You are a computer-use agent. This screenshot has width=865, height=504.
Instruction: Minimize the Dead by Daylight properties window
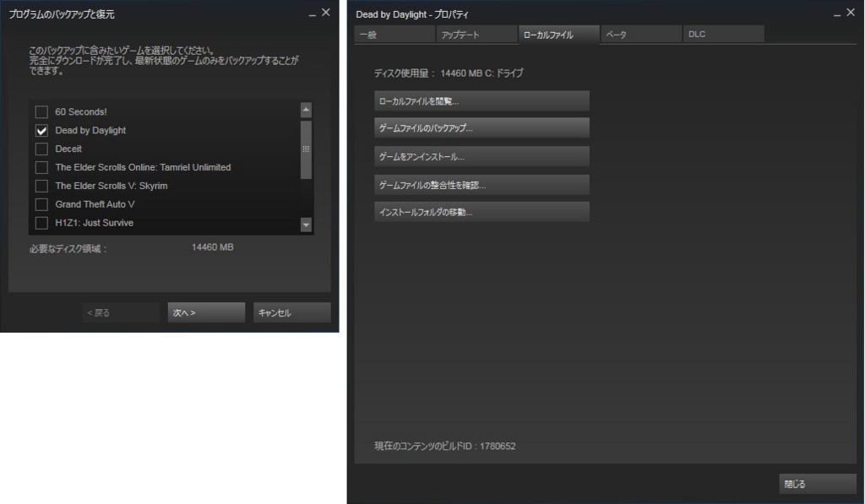pyautogui.click(x=837, y=14)
